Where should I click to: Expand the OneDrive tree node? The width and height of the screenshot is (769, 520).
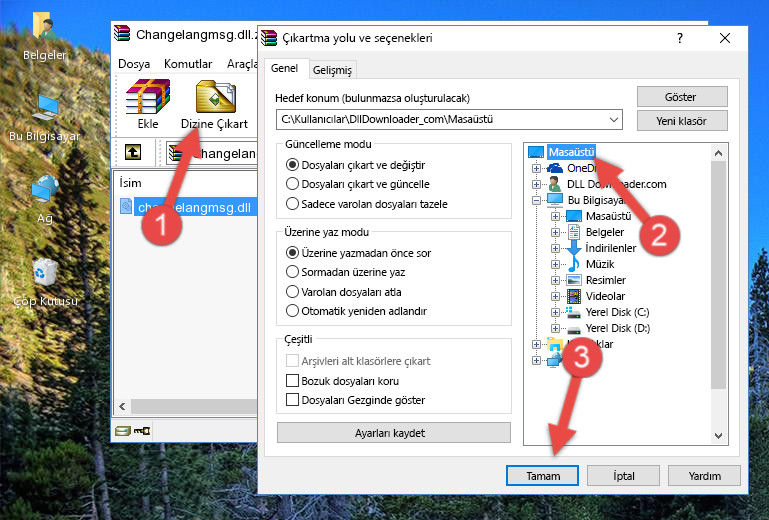tap(536, 168)
